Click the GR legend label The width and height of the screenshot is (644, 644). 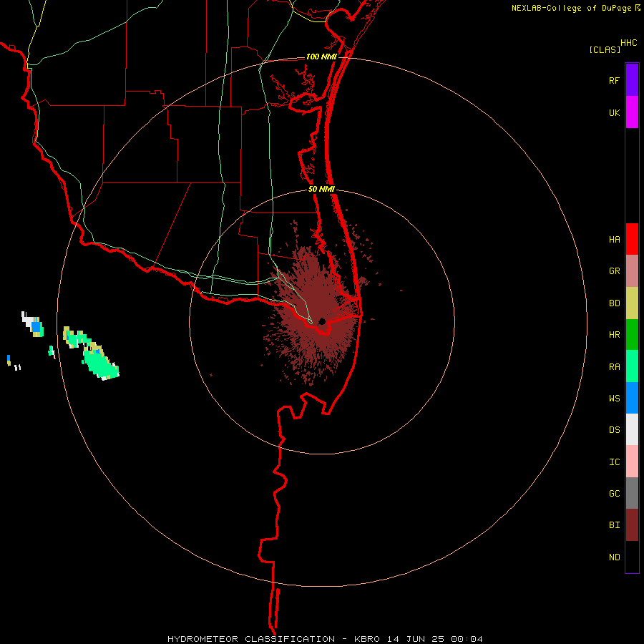[x=614, y=271]
